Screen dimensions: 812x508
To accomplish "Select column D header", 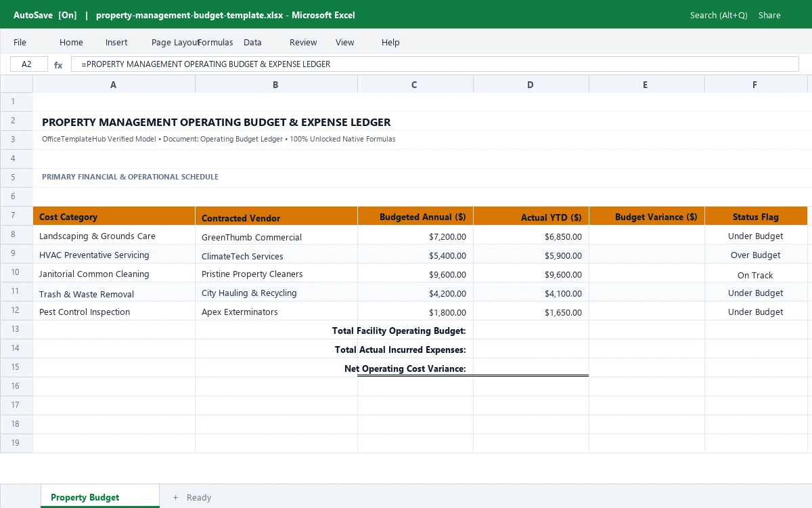I will [531, 85].
